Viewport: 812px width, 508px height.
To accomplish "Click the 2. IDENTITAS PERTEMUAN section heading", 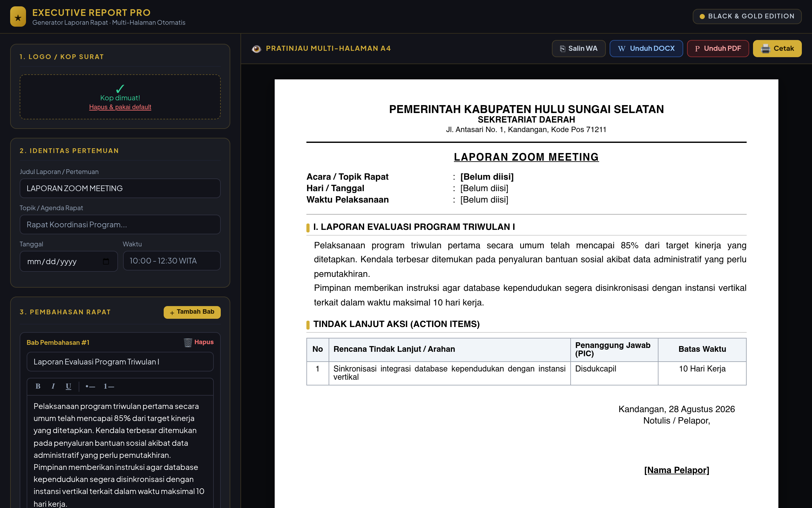I will (x=69, y=151).
